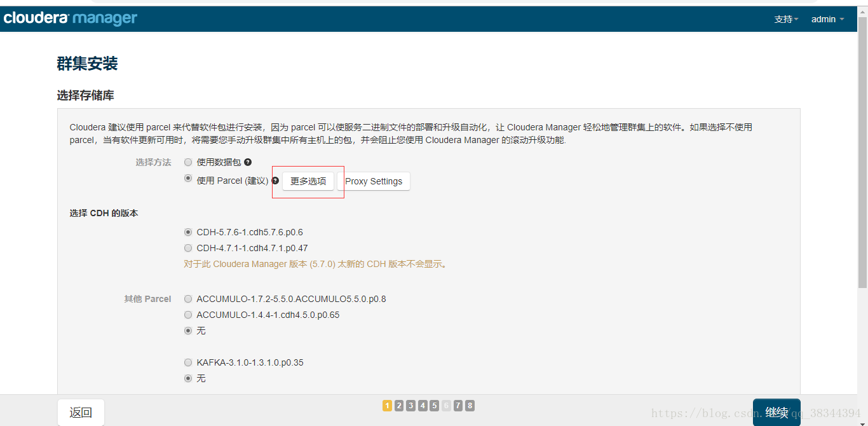Click the note about newer CDH versions

(316, 264)
